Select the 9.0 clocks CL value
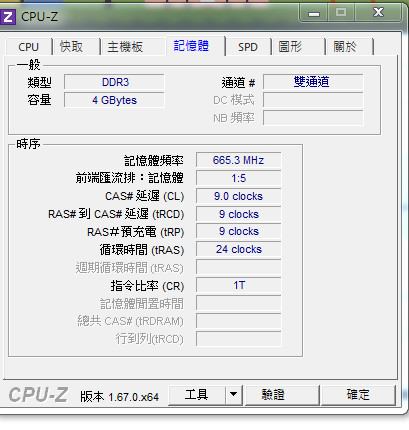 tap(239, 196)
